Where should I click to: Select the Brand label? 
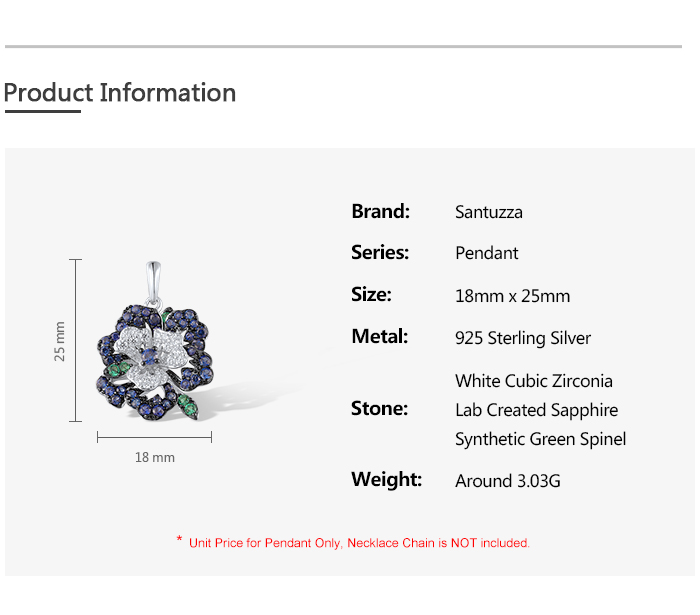click(x=380, y=211)
